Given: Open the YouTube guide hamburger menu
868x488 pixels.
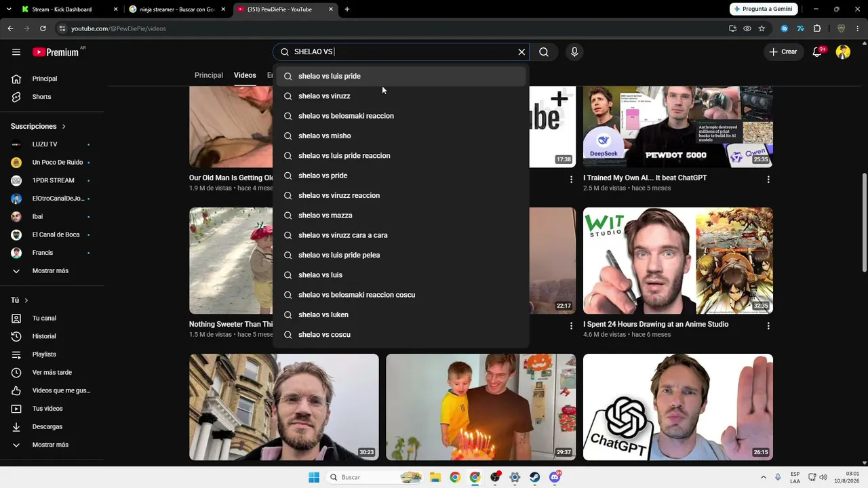Looking at the screenshot, I should 16,52.
